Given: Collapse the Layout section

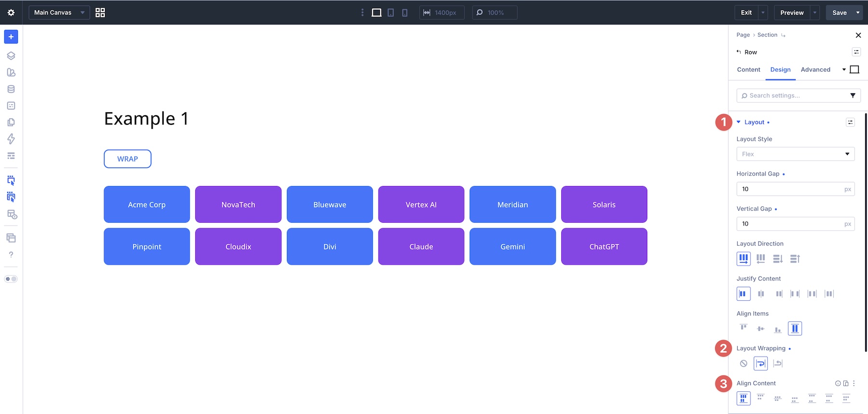Looking at the screenshot, I should 738,122.
